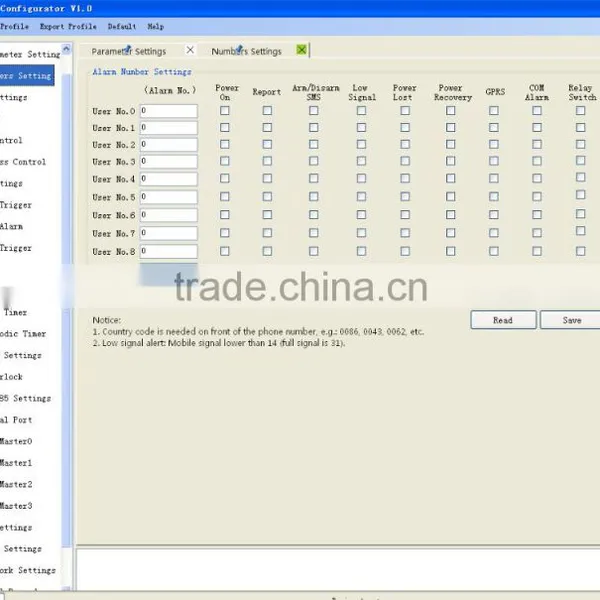This screenshot has width=600, height=600.
Task: Tick Low Signal checkbox for User No.6
Action: point(361,215)
